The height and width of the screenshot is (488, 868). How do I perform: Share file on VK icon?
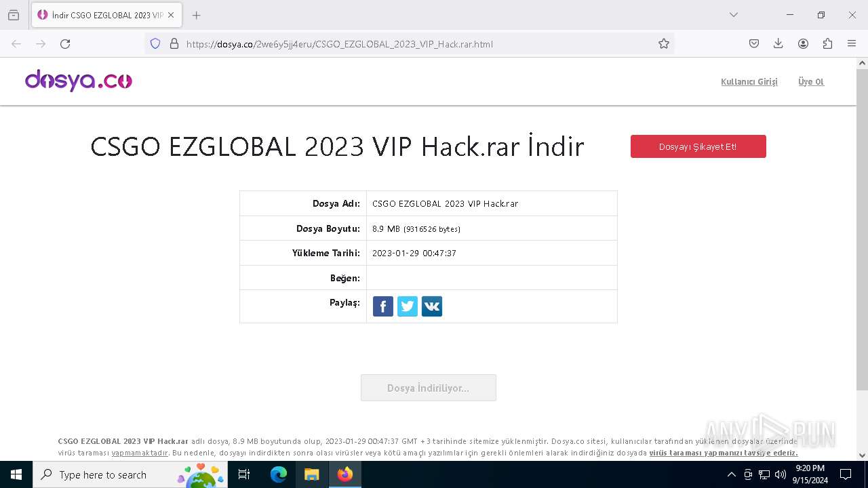432,306
